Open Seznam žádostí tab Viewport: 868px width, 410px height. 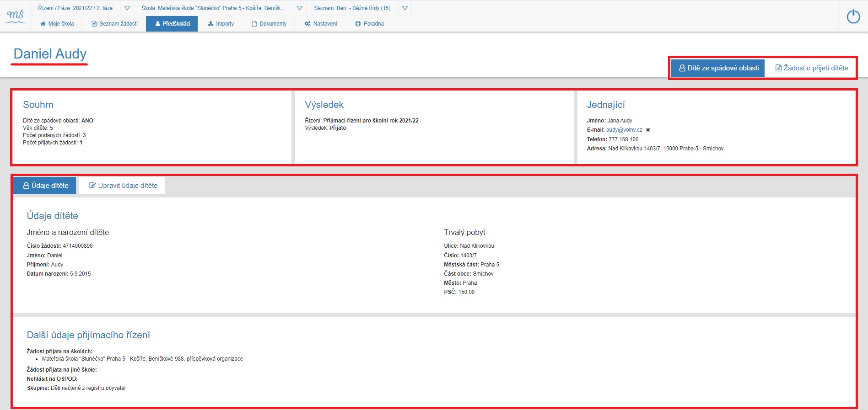[x=114, y=24]
